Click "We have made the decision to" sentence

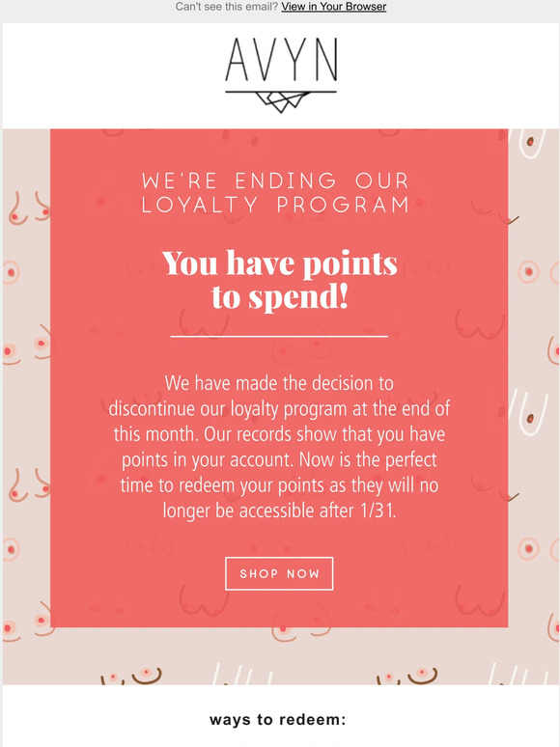coord(279,383)
